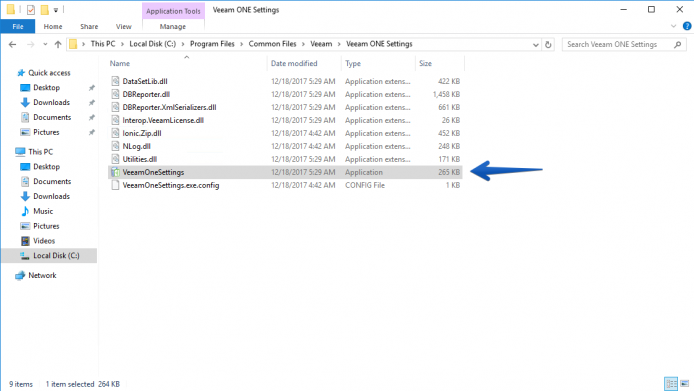Navigate up one folder level
Image resolution: width=694 pixels, height=391 pixels.
coord(58,44)
